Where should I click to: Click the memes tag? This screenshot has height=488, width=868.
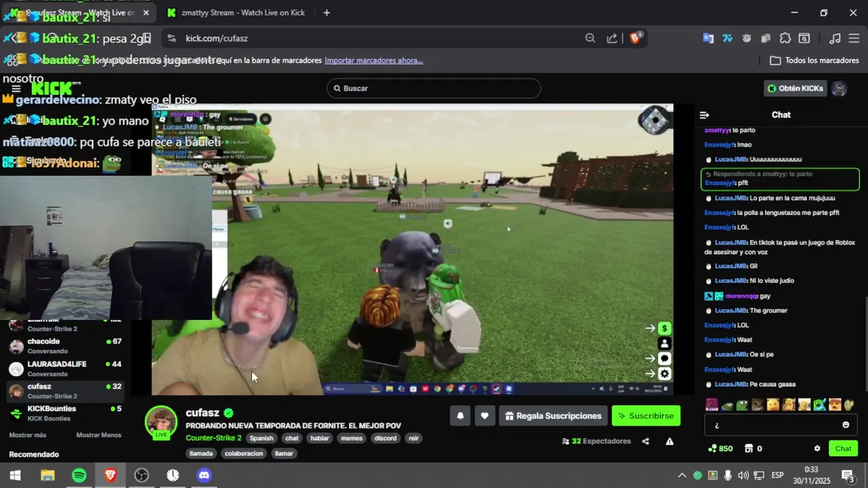351,438
